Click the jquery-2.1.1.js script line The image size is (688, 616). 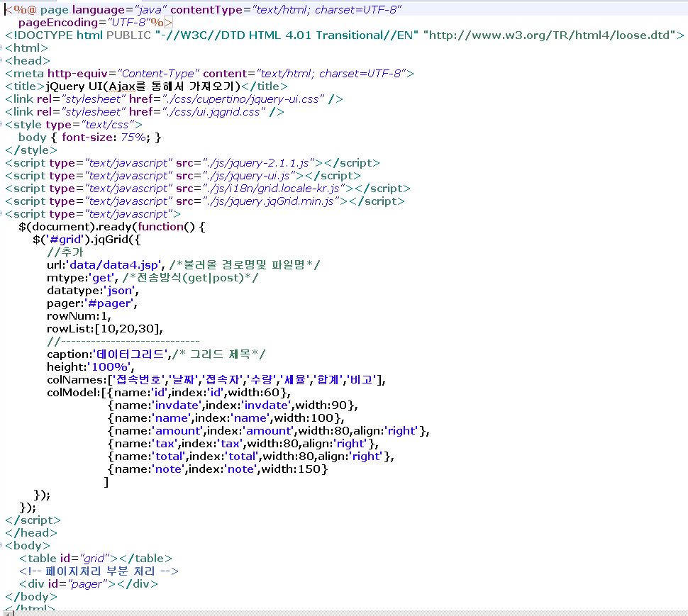[192, 162]
